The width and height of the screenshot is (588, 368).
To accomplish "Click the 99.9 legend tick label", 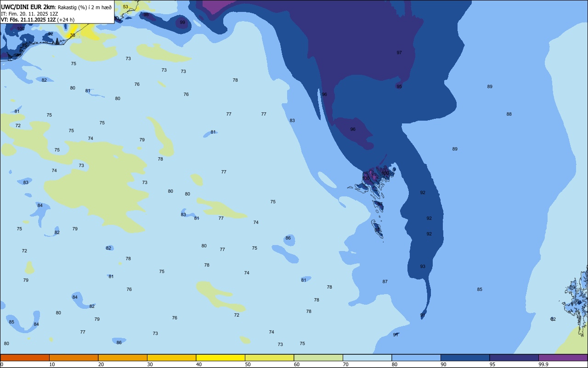I will click(543, 364).
